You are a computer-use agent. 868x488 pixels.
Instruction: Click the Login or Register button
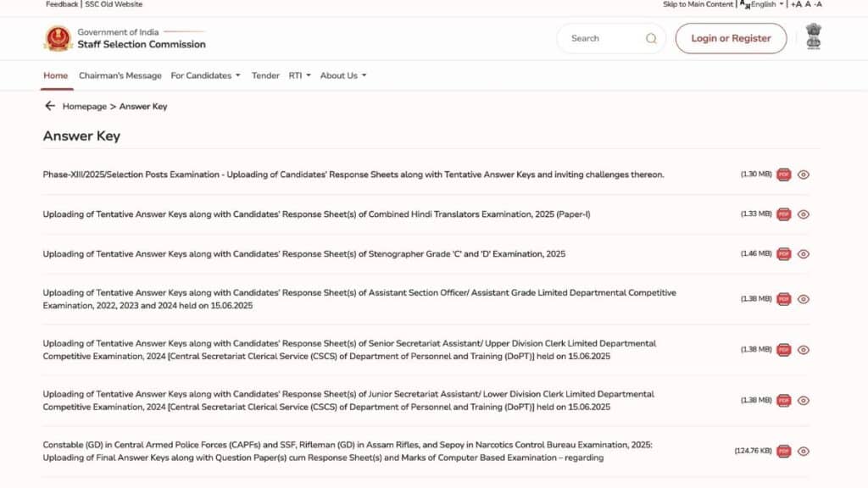pos(731,38)
